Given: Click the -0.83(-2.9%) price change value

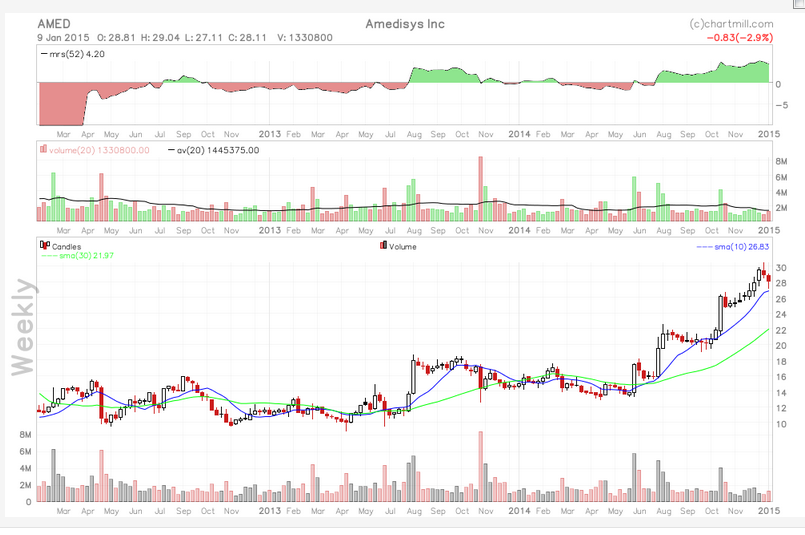Looking at the screenshot, I should tap(740, 37).
